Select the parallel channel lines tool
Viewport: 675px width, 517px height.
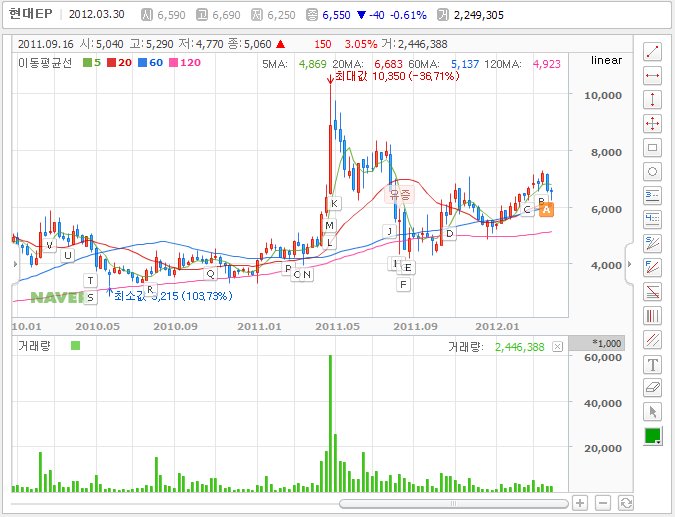coord(653,340)
